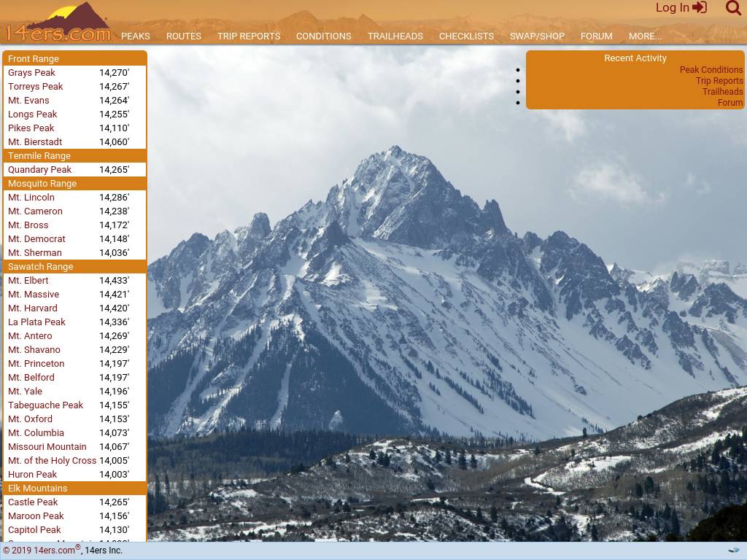
Task: Open Mt. Elbert in Sawatch Range
Action: coord(28,280)
